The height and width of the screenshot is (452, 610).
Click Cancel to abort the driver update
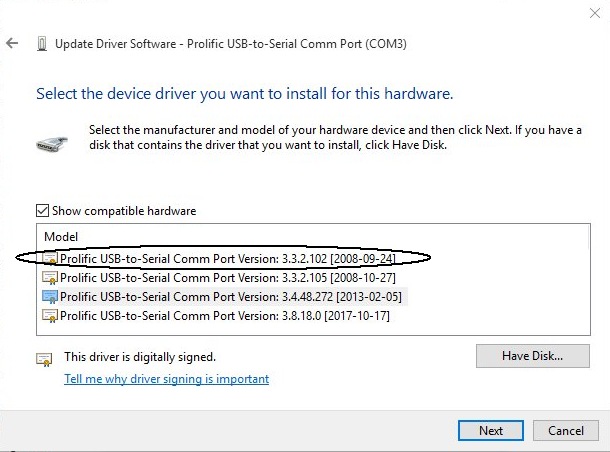(566, 431)
